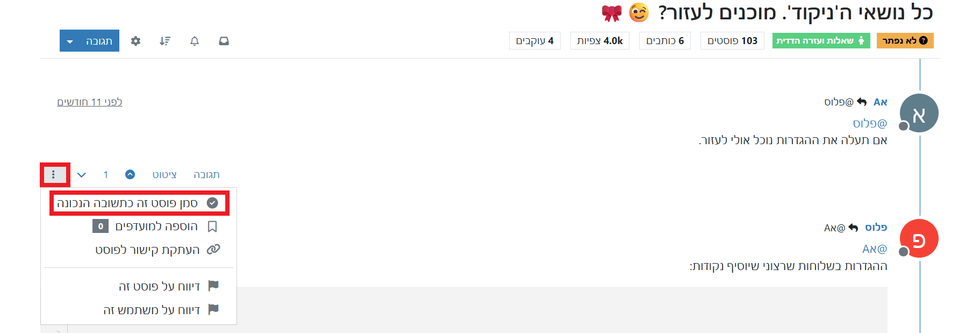Select 'דיווח על משתמש זה' menu item
Image resolution: width=980 pixels, height=333 pixels.
(161, 310)
